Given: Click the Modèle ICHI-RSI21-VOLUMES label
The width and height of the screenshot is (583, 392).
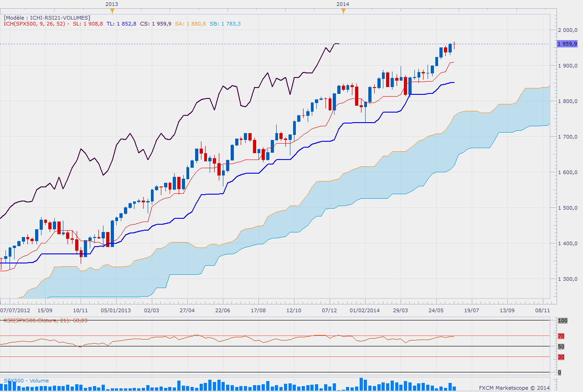Looking at the screenshot, I should coord(47,17).
